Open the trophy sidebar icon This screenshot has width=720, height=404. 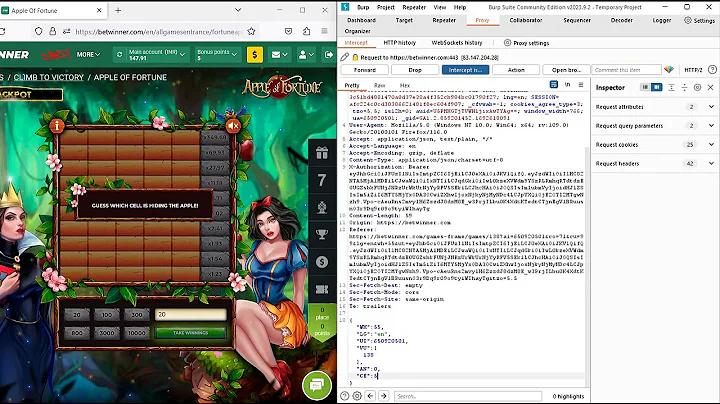pos(322,234)
